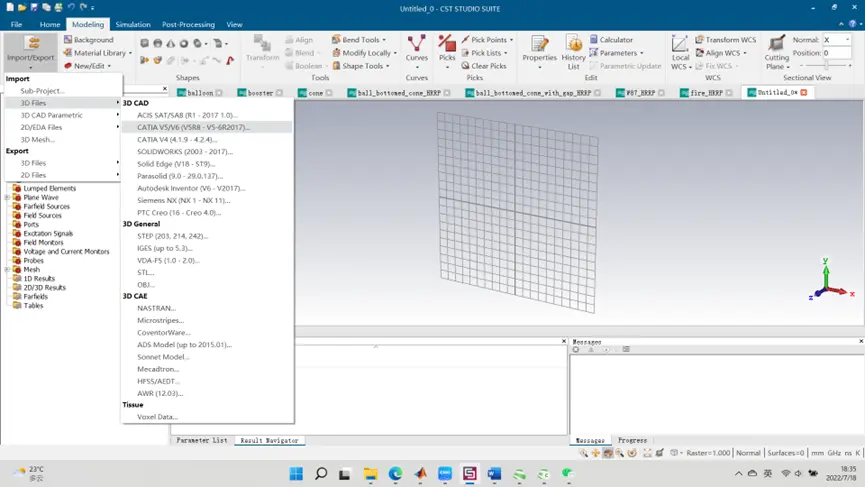This screenshot has height=487, width=865.
Task: Click the Position input field
Action: [x=836, y=53]
